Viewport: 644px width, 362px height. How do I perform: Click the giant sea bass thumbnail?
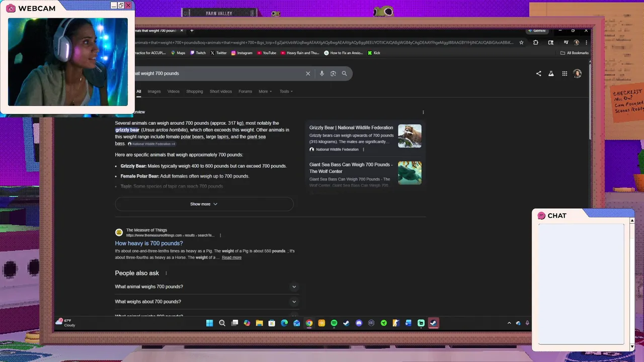point(410,172)
